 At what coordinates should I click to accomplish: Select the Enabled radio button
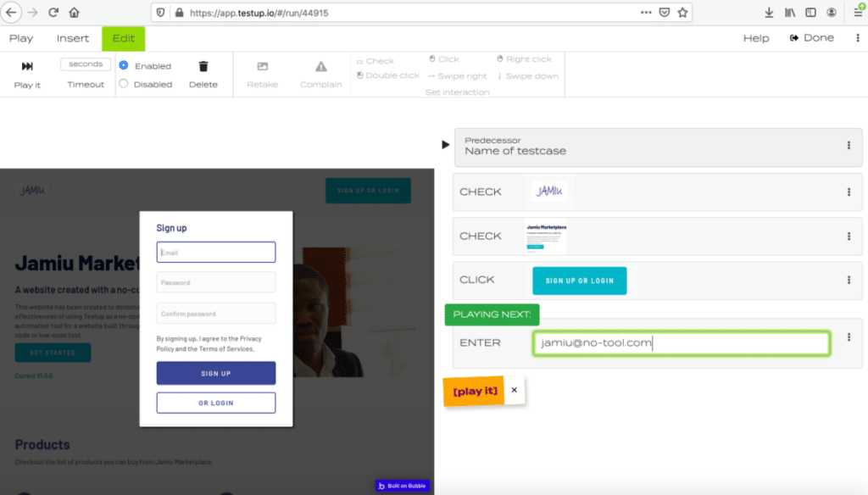tap(124, 65)
